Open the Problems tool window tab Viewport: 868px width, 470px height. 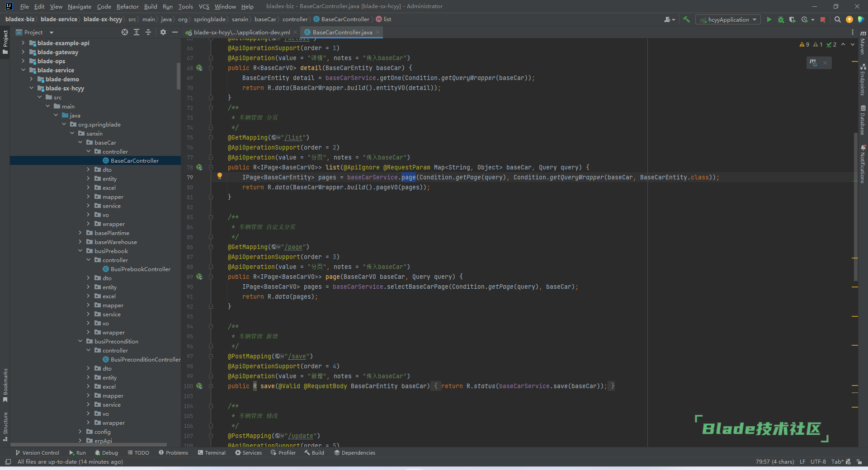(173, 452)
